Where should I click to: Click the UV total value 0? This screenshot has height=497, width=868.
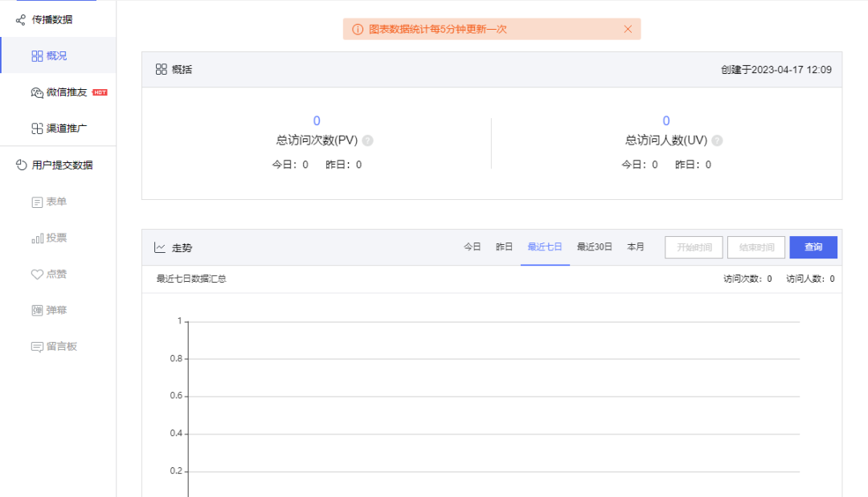(666, 120)
